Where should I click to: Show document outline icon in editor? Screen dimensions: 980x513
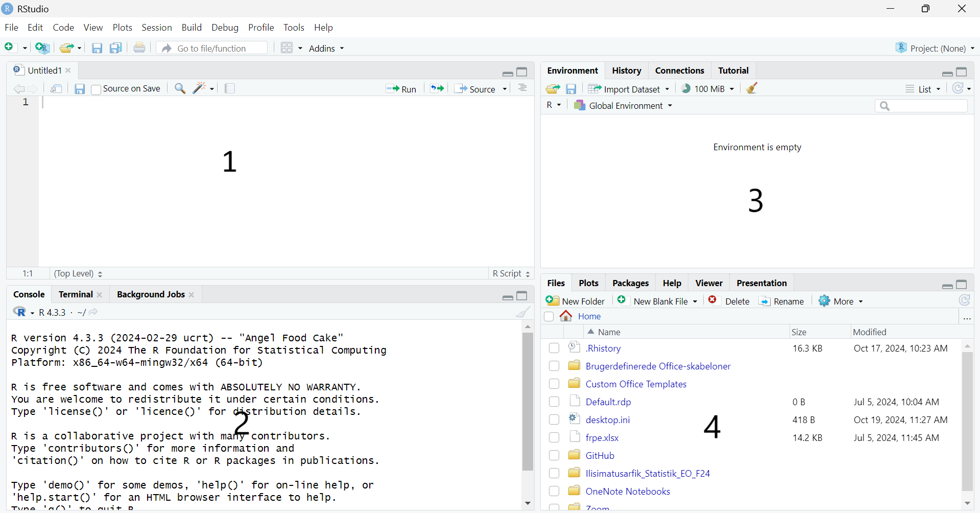[x=522, y=88]
